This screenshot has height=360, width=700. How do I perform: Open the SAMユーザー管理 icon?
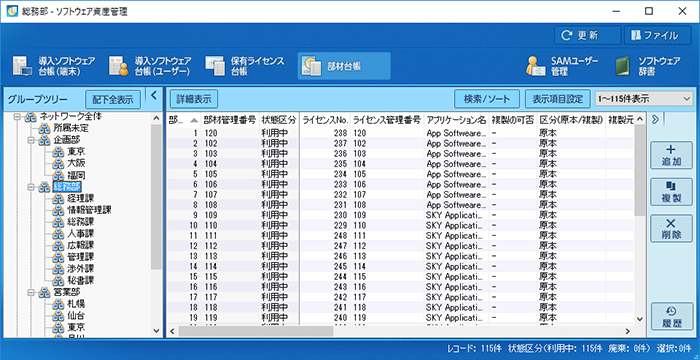[535, 67]
